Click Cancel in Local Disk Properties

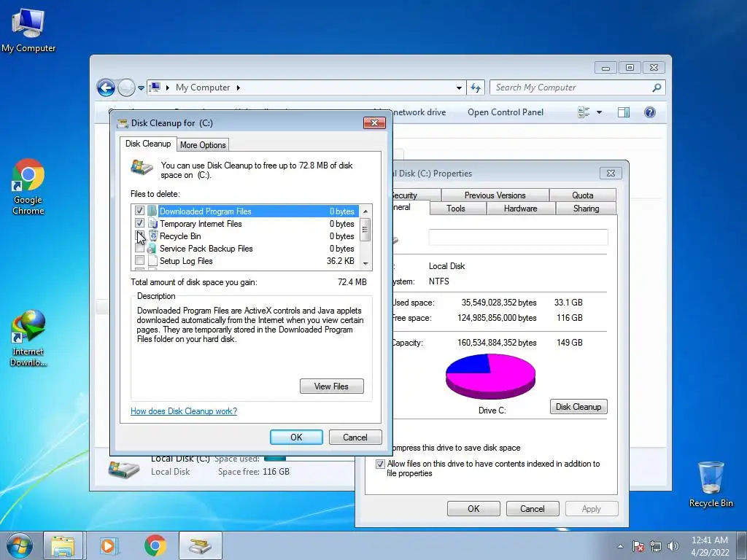pyautogui.click(x=532, y=508)
